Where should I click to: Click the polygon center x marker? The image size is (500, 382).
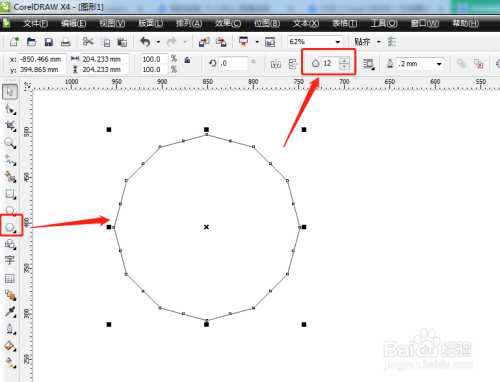pyautogui.click(x=206, y=227)
